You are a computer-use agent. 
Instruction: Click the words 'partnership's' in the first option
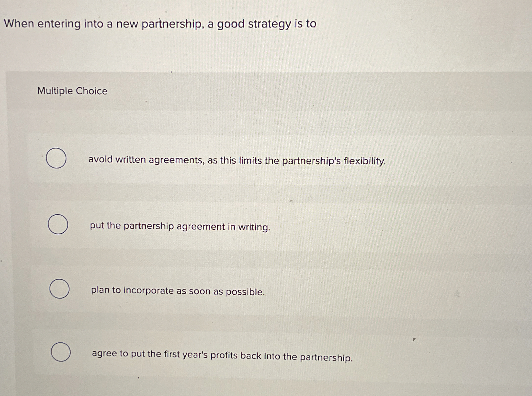[311, 161]
